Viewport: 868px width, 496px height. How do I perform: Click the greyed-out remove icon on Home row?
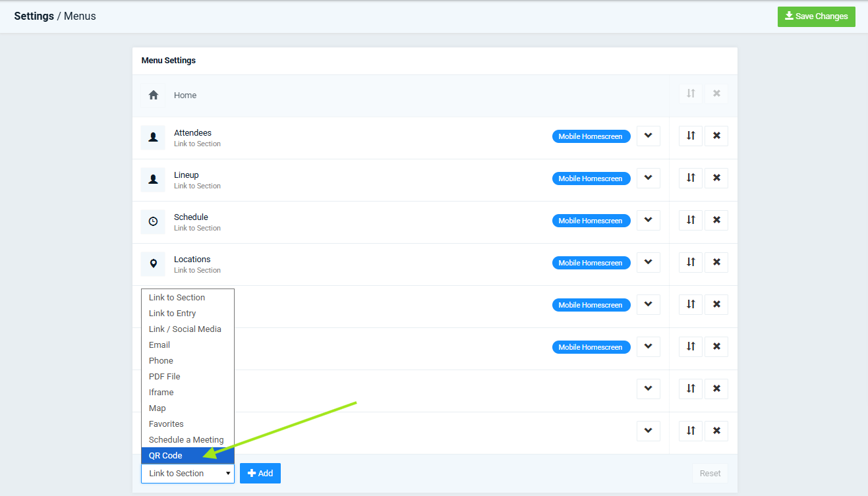point(716,94)
